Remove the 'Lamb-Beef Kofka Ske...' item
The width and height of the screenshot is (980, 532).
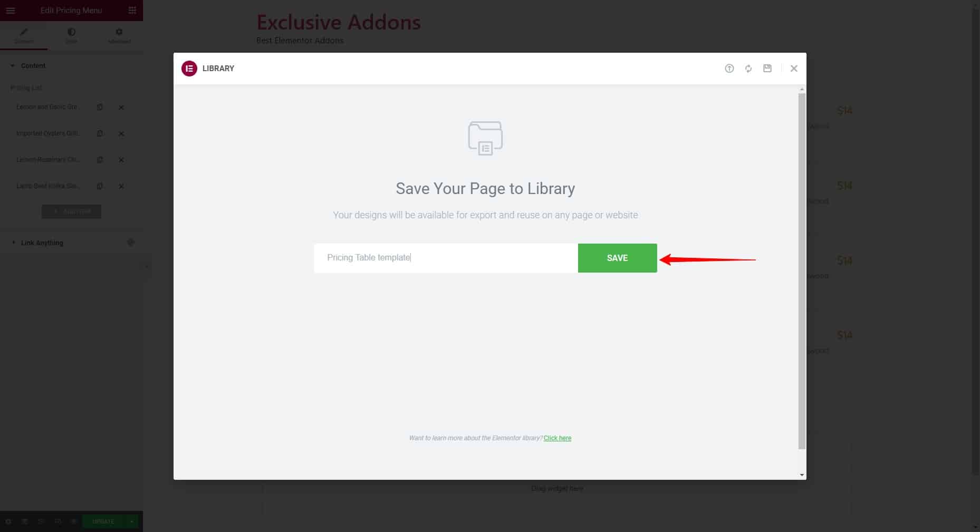121,186
